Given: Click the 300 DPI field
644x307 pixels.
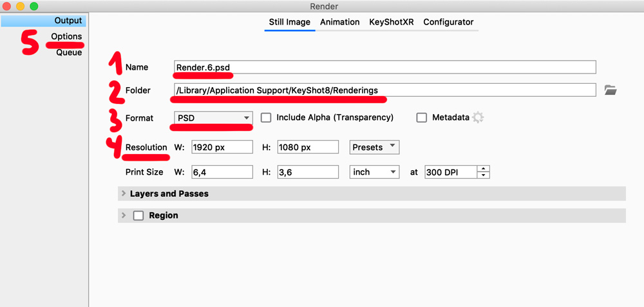Looking at the screenshot, I should tap(451, 172).
